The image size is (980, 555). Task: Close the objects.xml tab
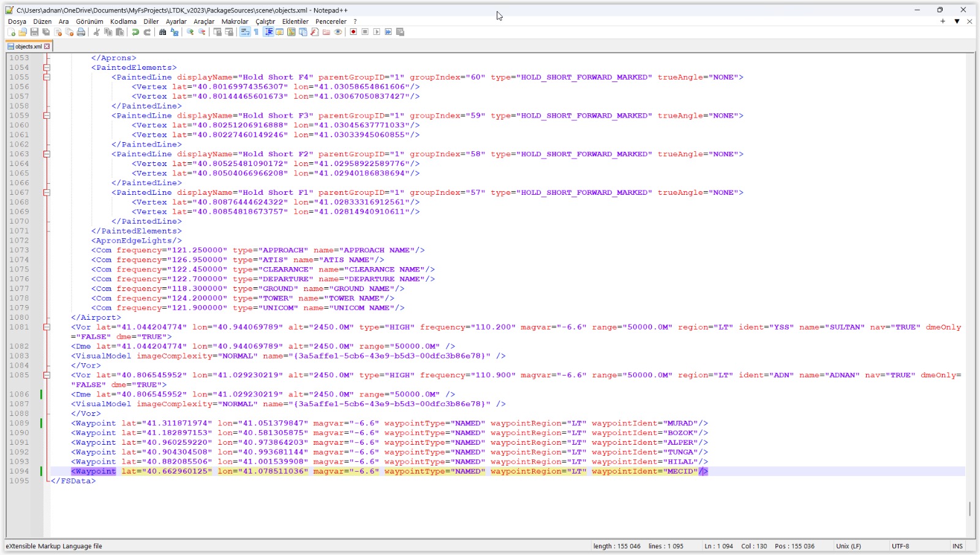coord(47,47)
